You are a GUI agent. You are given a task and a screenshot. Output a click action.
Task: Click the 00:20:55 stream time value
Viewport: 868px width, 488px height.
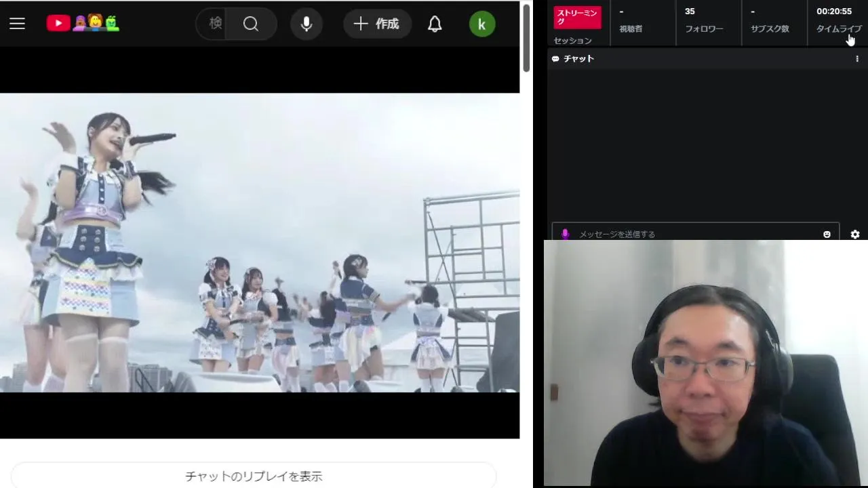pos(833,12)
